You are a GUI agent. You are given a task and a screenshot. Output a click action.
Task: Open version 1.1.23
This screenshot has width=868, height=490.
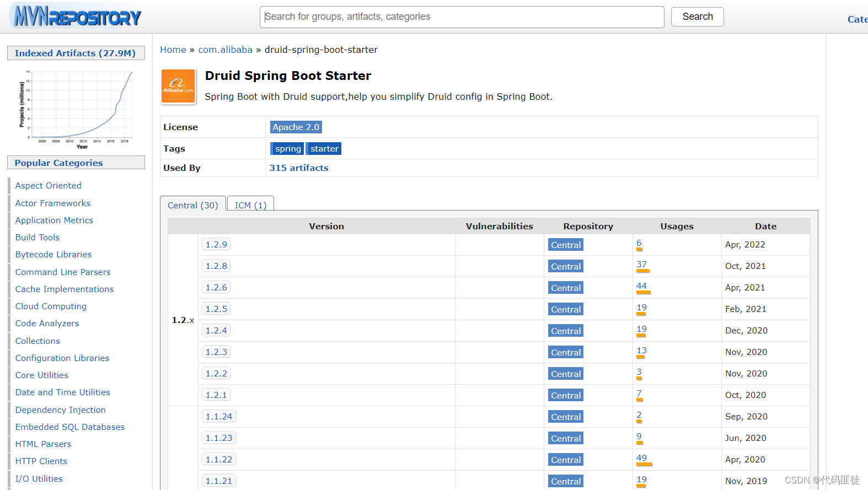[219, 438]
